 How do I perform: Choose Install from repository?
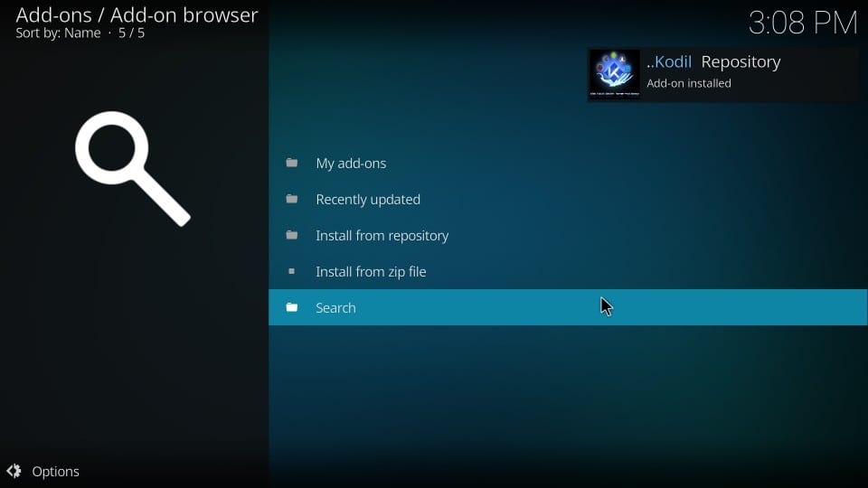[x=568, y=235]
